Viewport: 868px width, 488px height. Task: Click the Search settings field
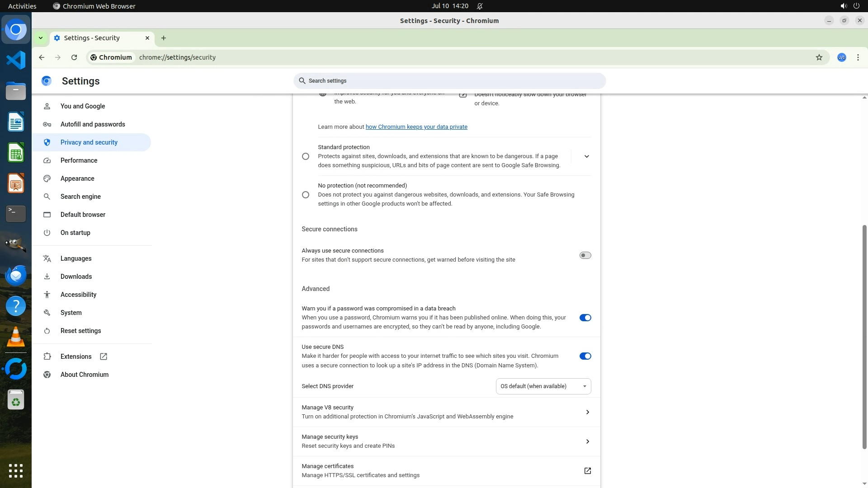(x=449, y=81)
